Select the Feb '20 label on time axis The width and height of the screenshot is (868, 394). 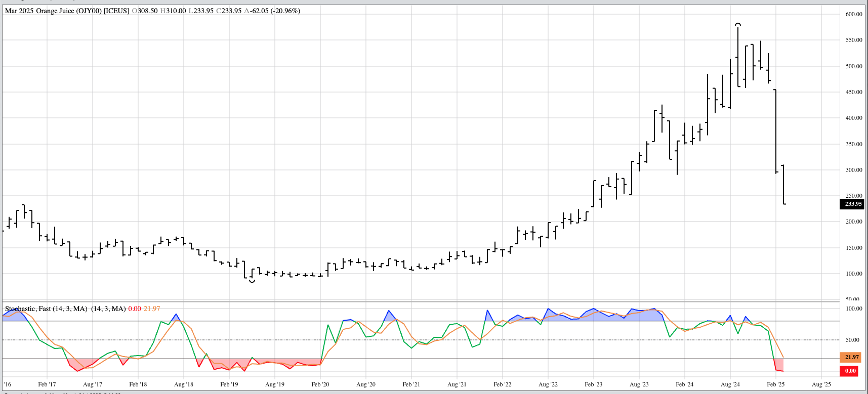point(320,384)
